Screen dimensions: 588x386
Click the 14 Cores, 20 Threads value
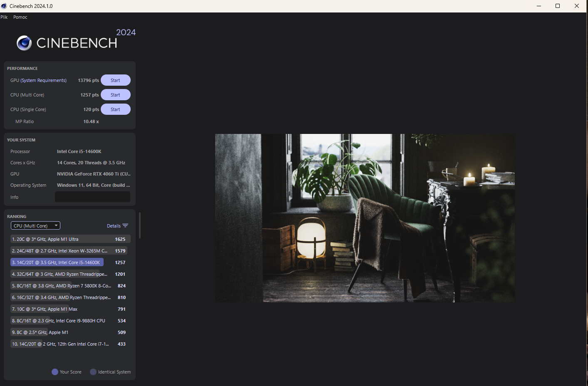coord(91,163)
